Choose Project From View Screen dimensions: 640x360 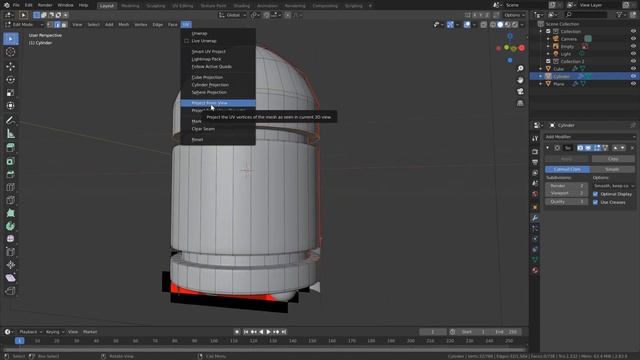(218, 103)
